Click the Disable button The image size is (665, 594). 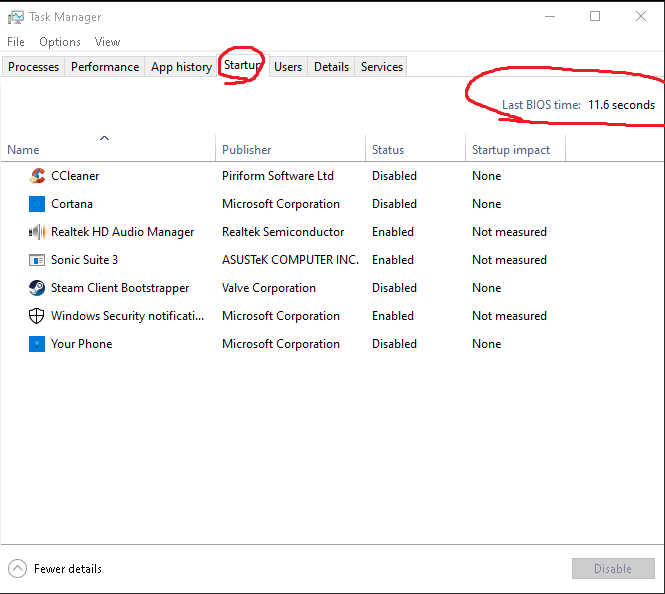point(613,569)
